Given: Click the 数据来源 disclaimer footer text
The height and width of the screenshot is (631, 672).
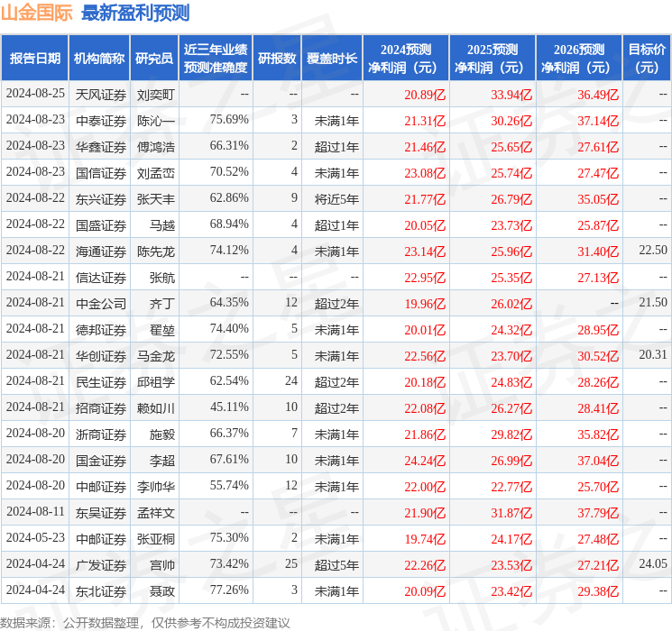Looking at the screenshot, I should pos(145,622).
